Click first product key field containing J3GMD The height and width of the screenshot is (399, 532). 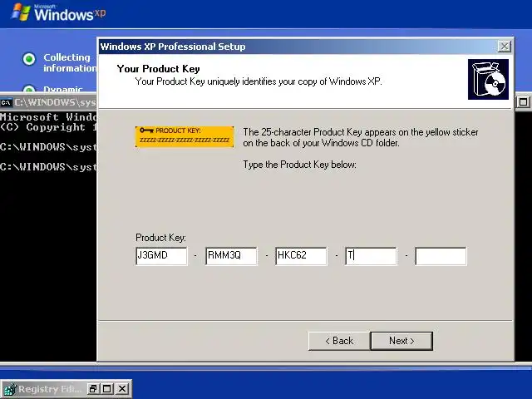pos(161,256)
